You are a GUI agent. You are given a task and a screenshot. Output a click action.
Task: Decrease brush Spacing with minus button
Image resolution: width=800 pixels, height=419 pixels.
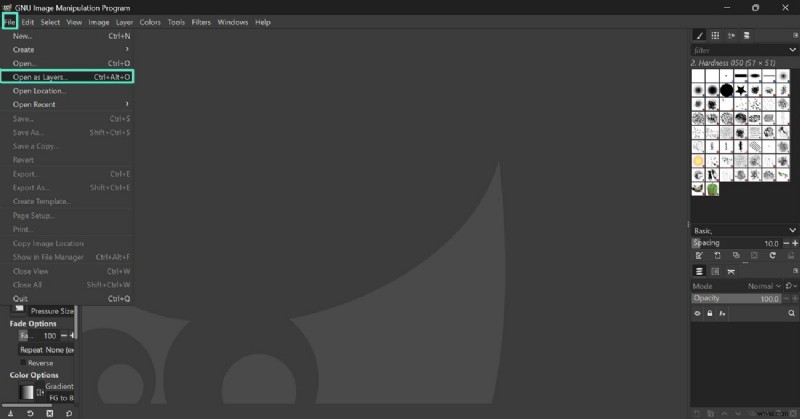point(786,243)
